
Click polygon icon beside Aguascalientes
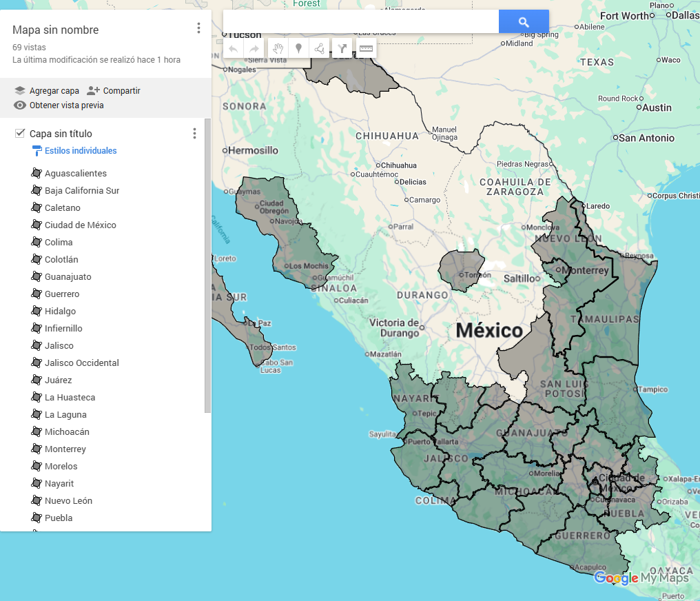click(x=37, y=173)
